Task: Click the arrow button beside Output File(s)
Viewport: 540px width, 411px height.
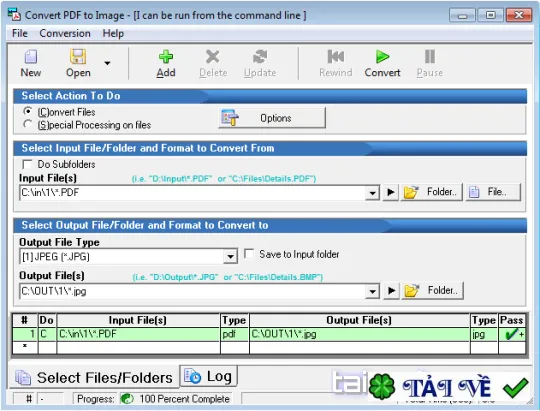Action: click(391, 291)
